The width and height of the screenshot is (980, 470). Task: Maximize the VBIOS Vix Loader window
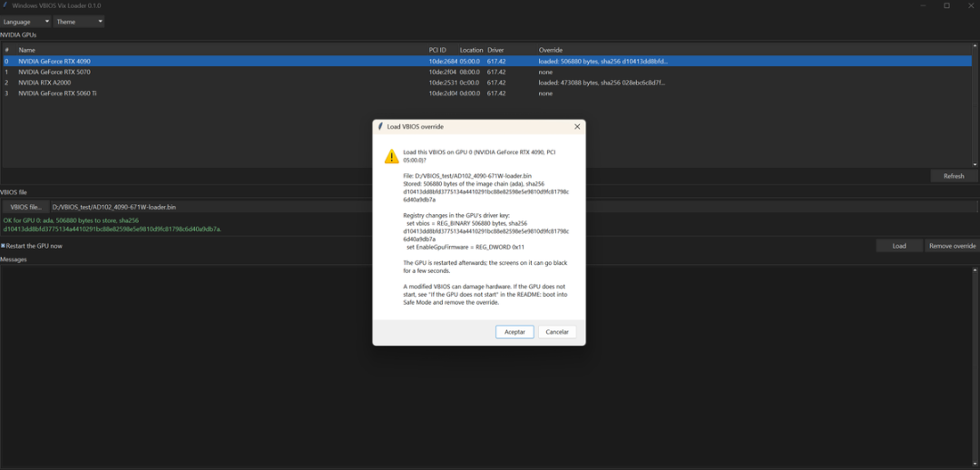click(946, 5)
